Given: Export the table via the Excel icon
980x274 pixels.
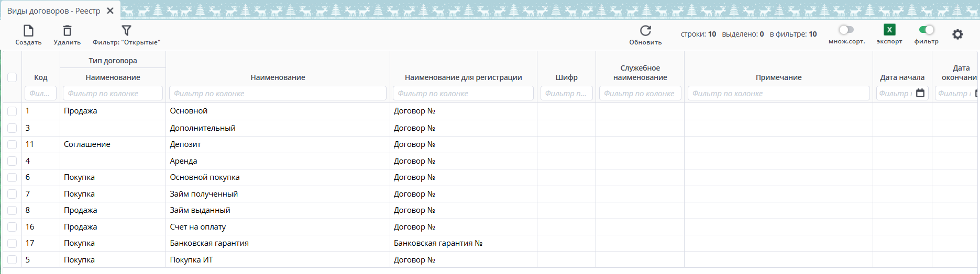Looking at the screenshot, I should tap(889, 30).
